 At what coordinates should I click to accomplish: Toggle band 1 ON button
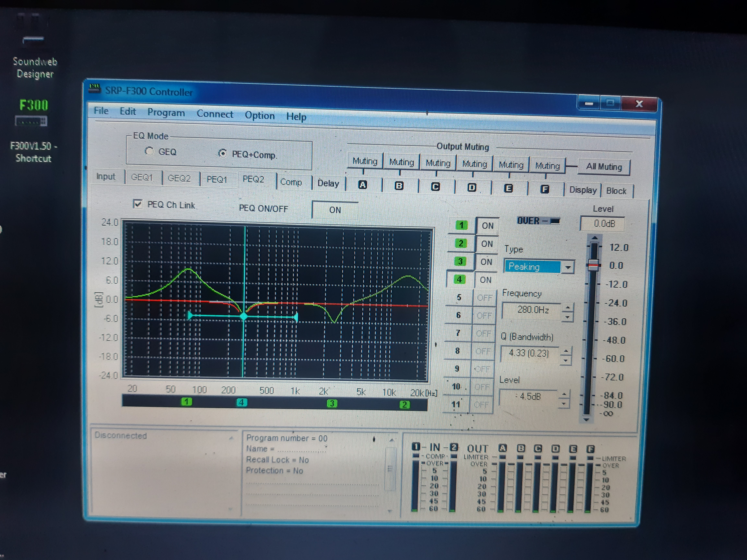[x=487, y=226]
